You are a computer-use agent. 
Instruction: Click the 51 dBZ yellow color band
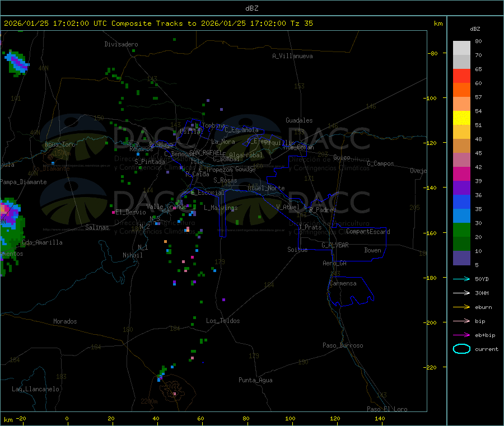pos(461,118)
